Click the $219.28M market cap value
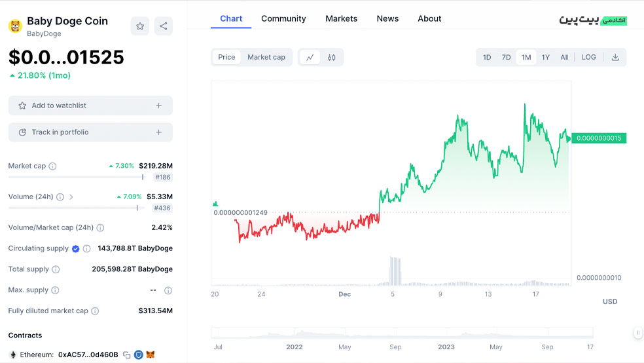The height and width of the screenshot is (363, 644). (x=156, y=166)
